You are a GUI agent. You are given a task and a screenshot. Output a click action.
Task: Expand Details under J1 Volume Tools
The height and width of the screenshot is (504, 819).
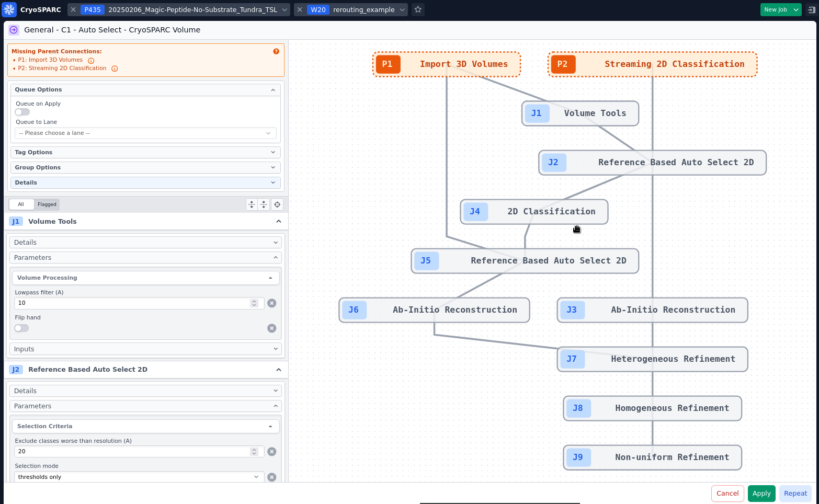tap(145, 243)
